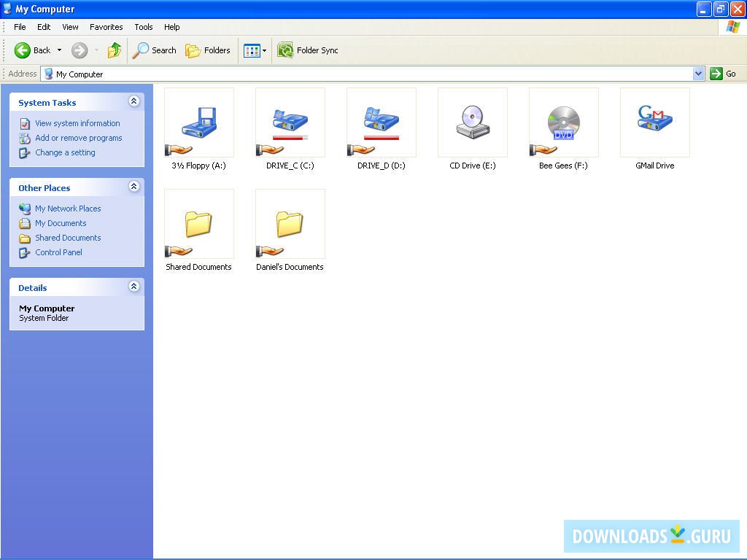
Task: Select the Shared Documents folder thumbnail
Action: [198, 224]
